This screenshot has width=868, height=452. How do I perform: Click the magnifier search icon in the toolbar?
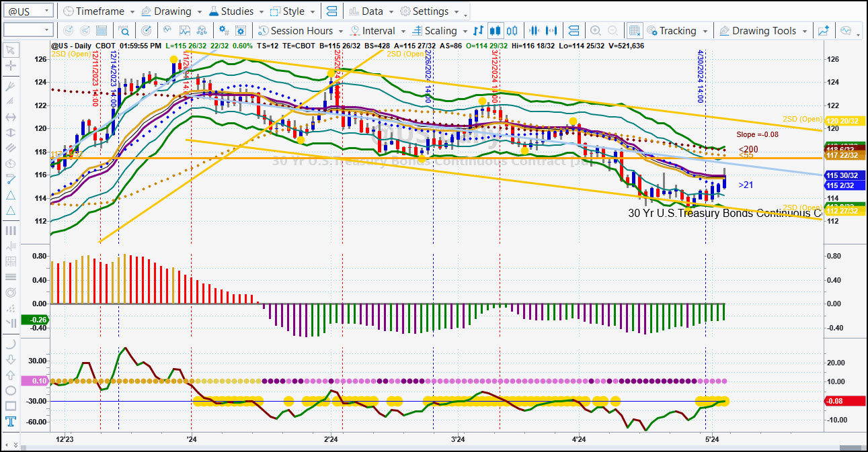coord(124,31)
